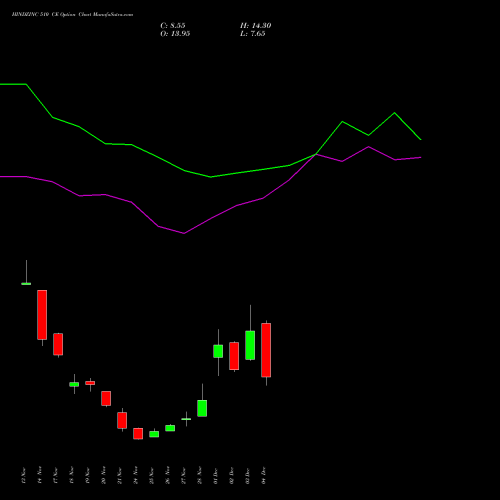Select the open value O: 13.95
Viewport: 500px width, 500px height.
pyautogui.click(x=175, y=34)
